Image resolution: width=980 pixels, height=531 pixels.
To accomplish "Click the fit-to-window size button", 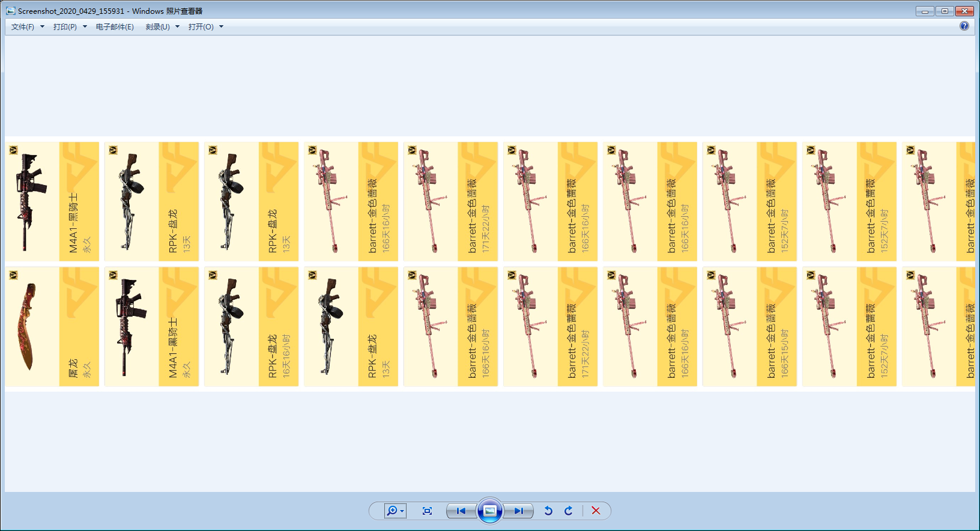I will click(427, 511).
